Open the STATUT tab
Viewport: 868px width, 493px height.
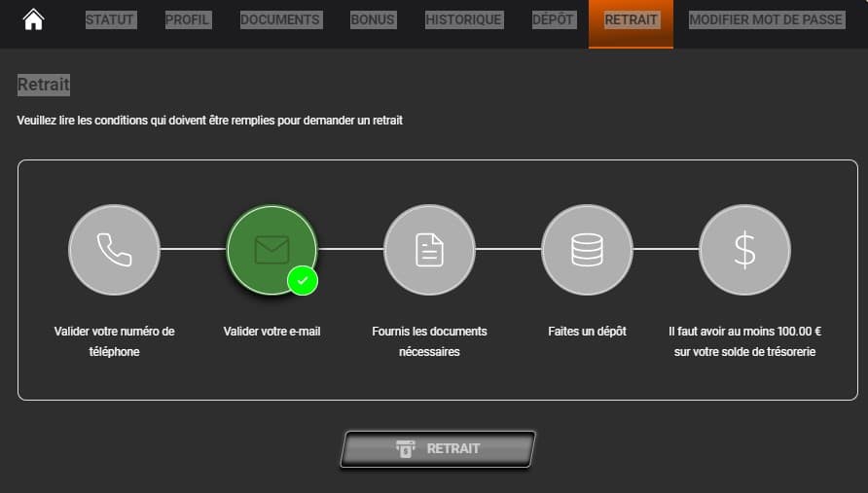click(110, 19)
